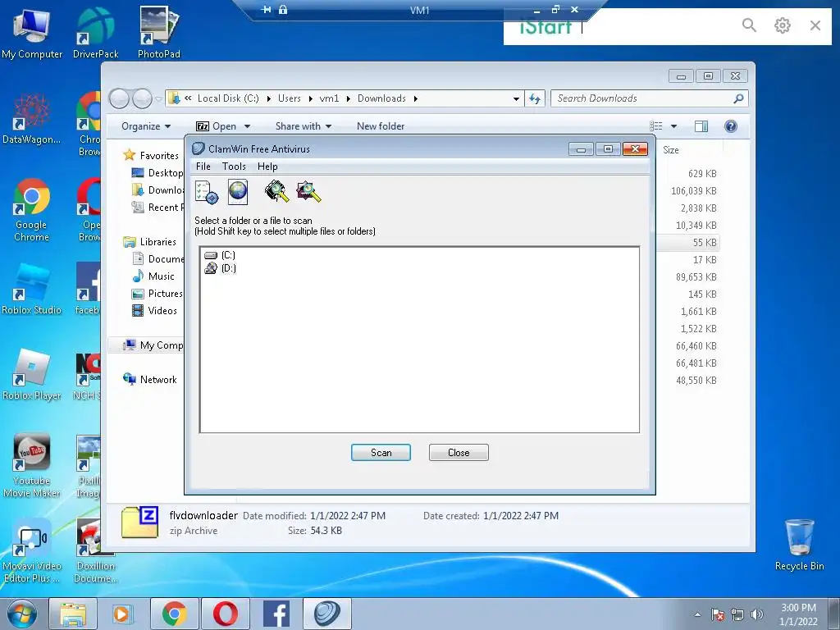Open the Recycle Bin
The height and width of the screenshot is (630, 840).
click(799, 545)
